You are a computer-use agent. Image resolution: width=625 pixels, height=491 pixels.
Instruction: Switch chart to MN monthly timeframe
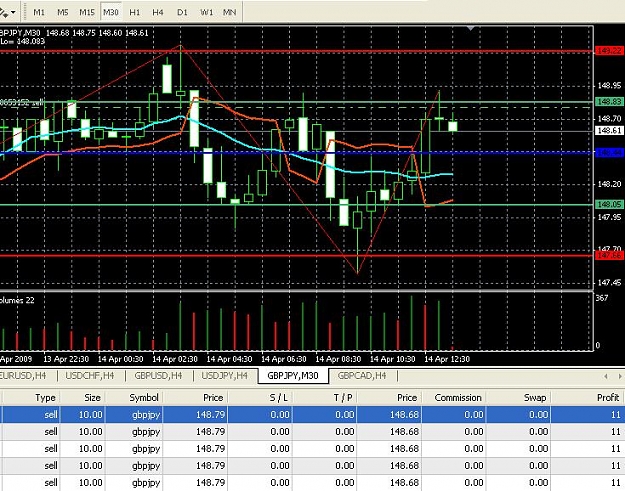pos(229,12)
